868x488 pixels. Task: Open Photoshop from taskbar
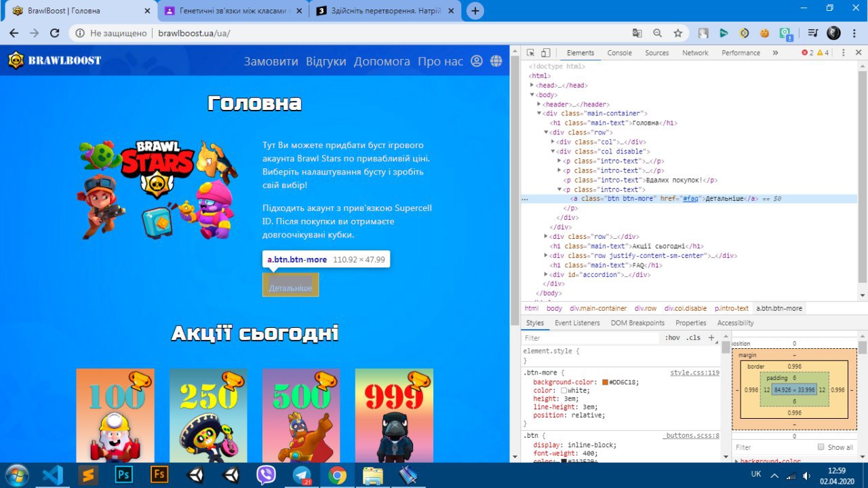click(x=123, y=474)
